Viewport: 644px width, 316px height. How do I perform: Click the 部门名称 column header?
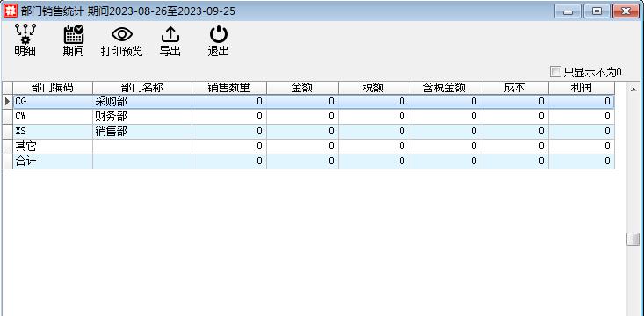tap(142, 88)
